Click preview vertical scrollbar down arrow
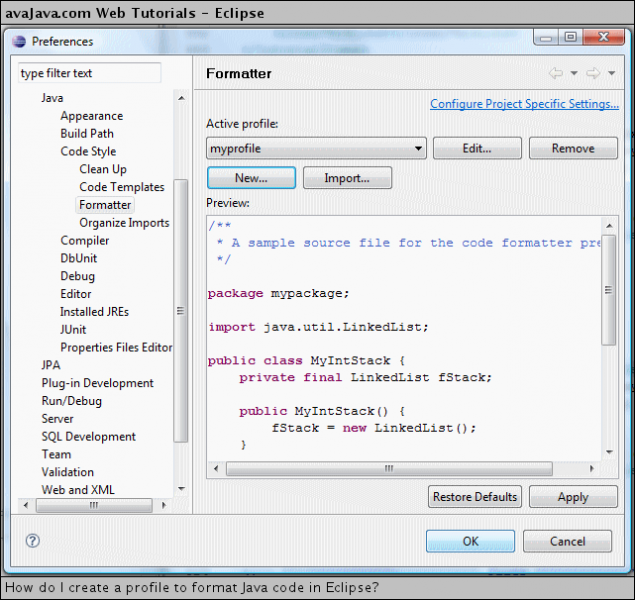Image resolution: width=635 pixels, height=600 pixels. click(x=609, y=452)
